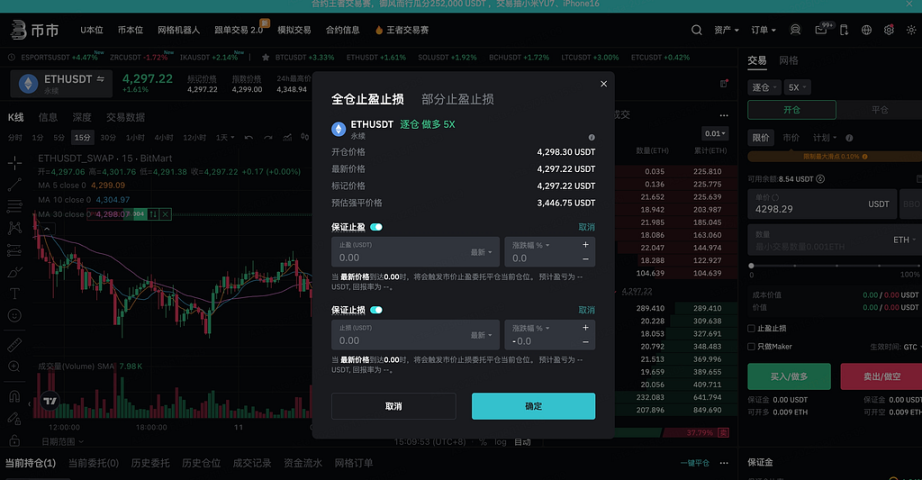Click the BitMart logo
The image size is (922, 480).
point(34,30)
